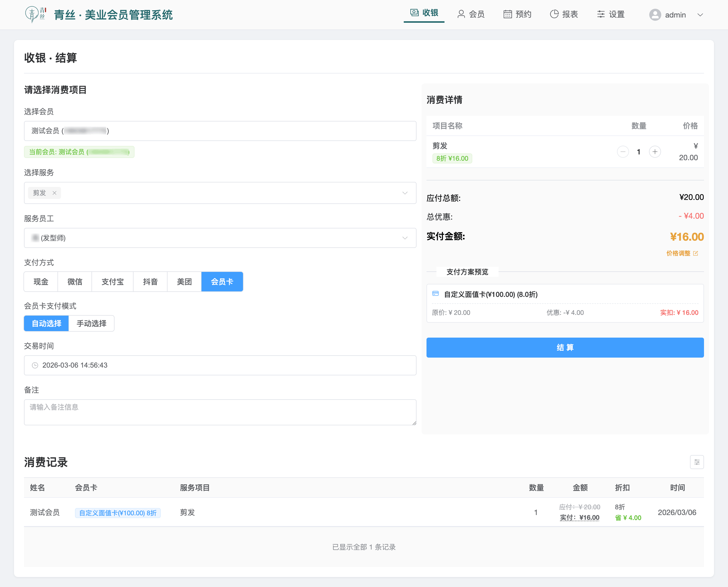The image size is (728, 587).
Task: Remove the 剪发 service tag
Action: pos(54,193)
